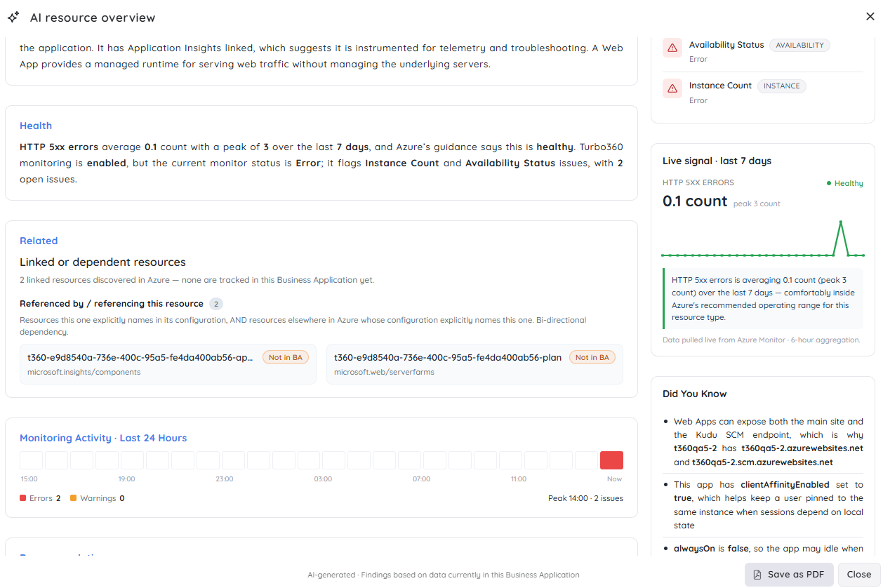This screenshot has width=883, height=588.
Task: Click the orange Warnings legend swatch
Action: click(x=74, y=498)
